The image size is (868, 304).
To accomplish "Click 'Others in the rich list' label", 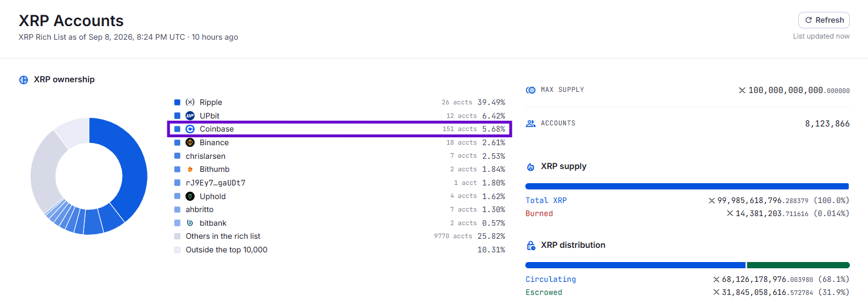I will tap(223, 236).
